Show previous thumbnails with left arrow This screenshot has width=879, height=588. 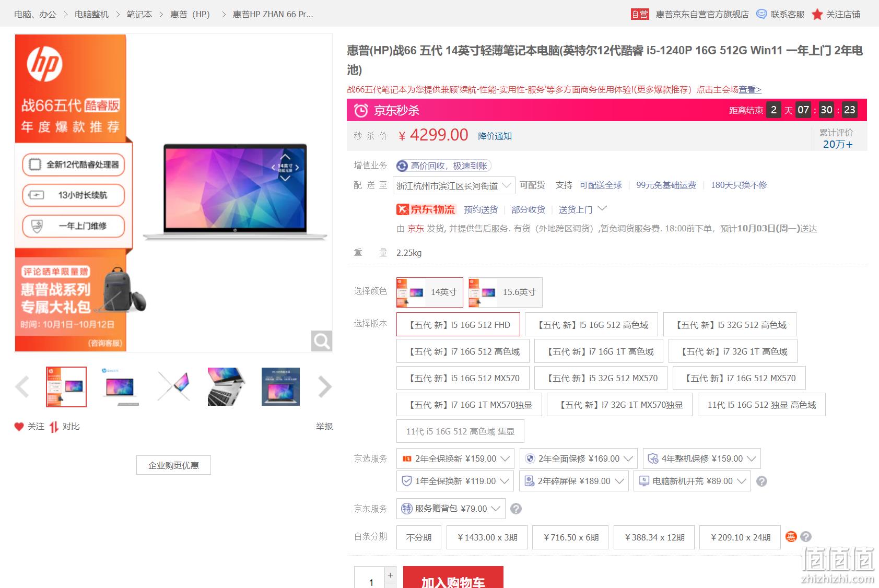22,387
